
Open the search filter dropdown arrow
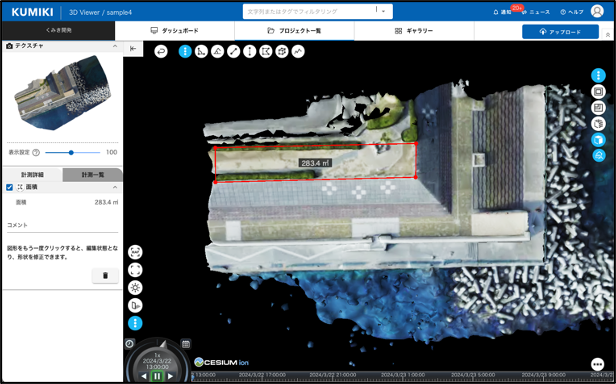pos(384,11)
